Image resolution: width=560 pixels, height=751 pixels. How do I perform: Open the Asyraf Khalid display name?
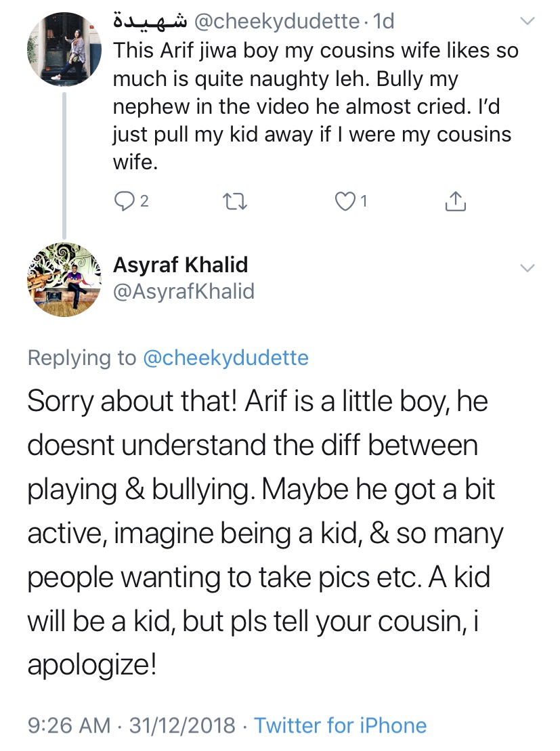(x=180, y=265)
